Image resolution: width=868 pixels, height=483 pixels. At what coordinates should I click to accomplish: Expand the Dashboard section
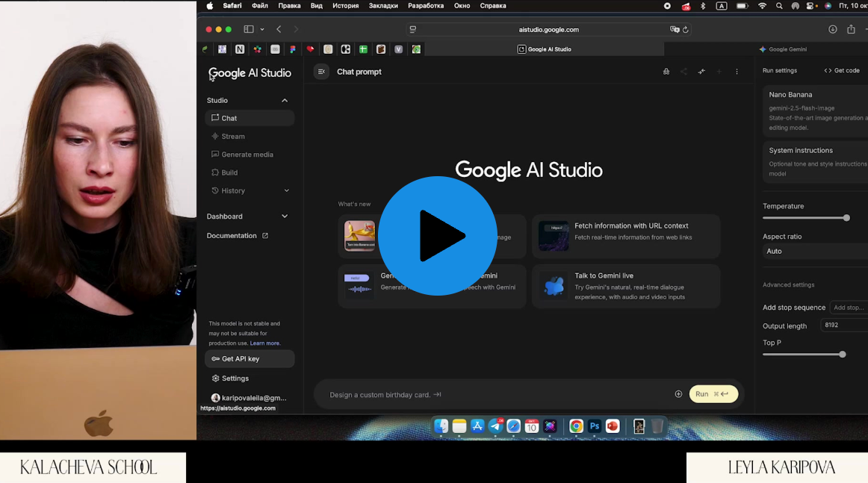[285, 216]
